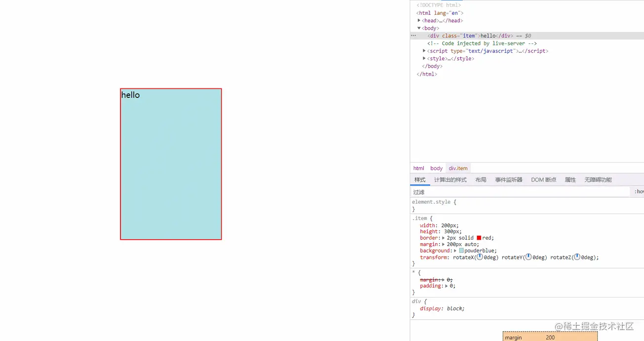This screenshot has width=644, height=341.
Task: Expand the script element node
Action: [424, 51]
